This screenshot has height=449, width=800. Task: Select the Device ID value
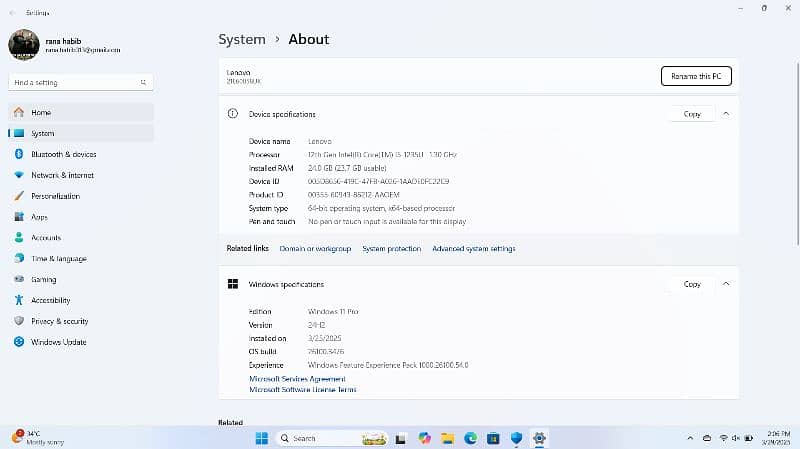(x=379, y=181)
